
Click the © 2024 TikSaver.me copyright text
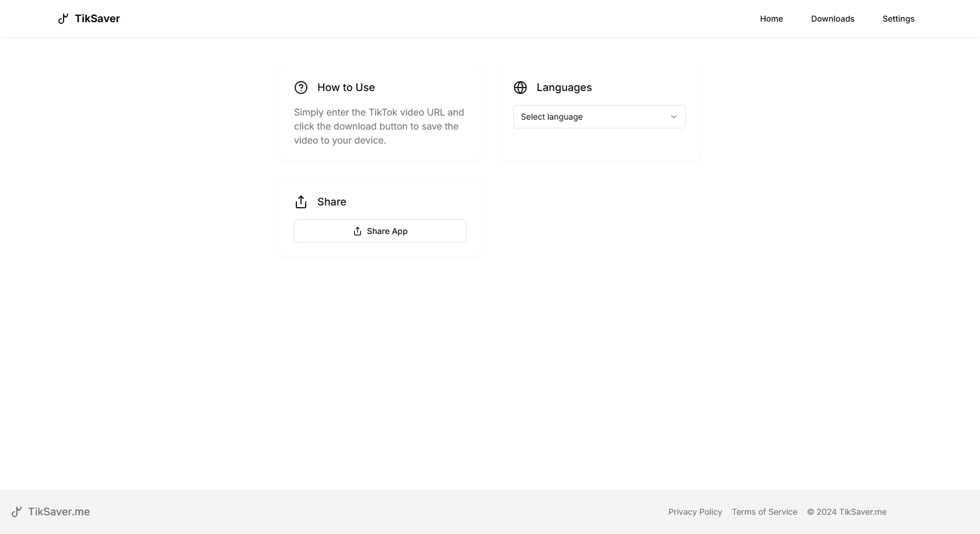[x=847, y=512]
